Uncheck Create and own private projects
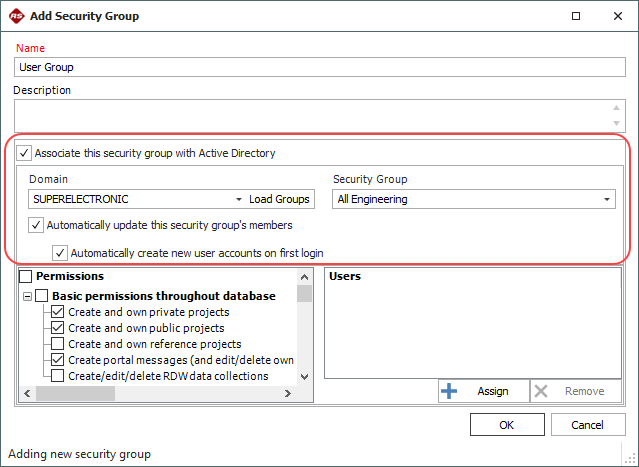This screenshot has width=639, height=467. (x=59, y=312)
